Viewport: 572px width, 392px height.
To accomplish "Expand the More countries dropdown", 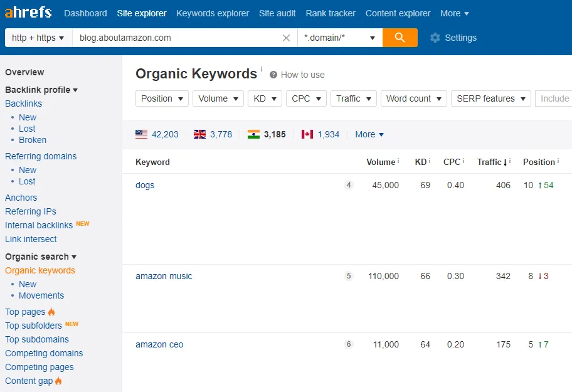I will (369, 134).
